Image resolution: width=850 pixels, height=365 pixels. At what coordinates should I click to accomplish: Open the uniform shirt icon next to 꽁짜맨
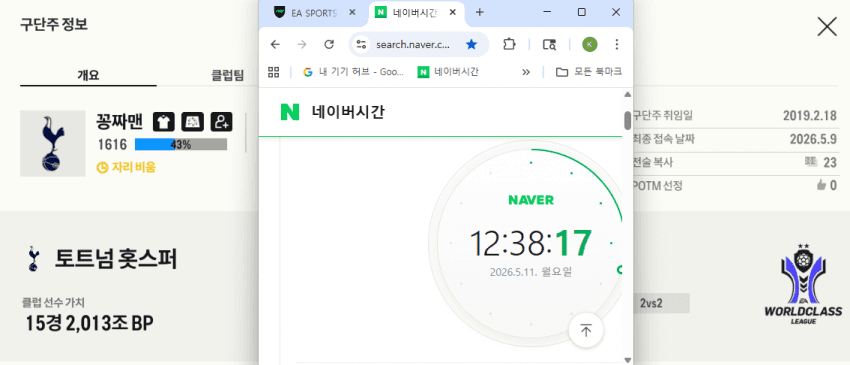coord(163,121)
